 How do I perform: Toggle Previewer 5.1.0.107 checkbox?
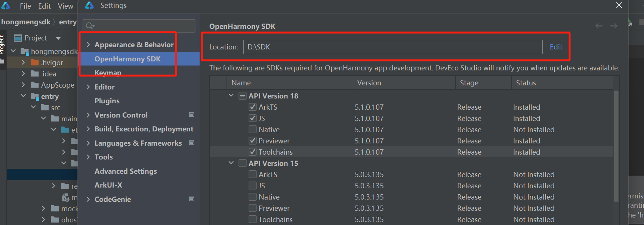253,141
